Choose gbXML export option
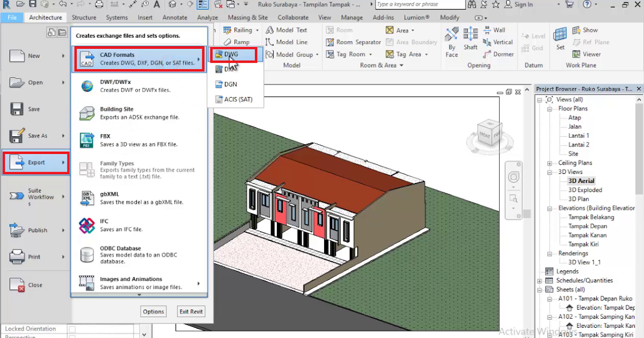 tap(139, 199)
